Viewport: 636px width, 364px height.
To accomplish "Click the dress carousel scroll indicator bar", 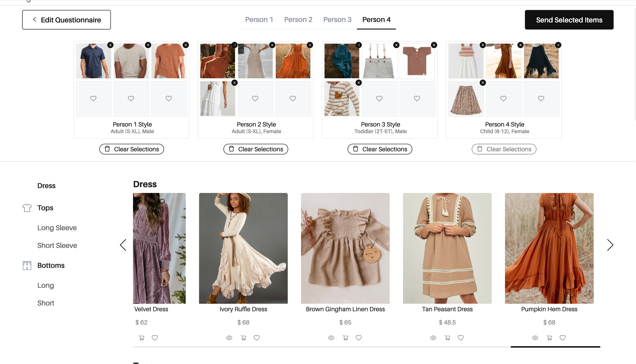I will click(555, 347).
